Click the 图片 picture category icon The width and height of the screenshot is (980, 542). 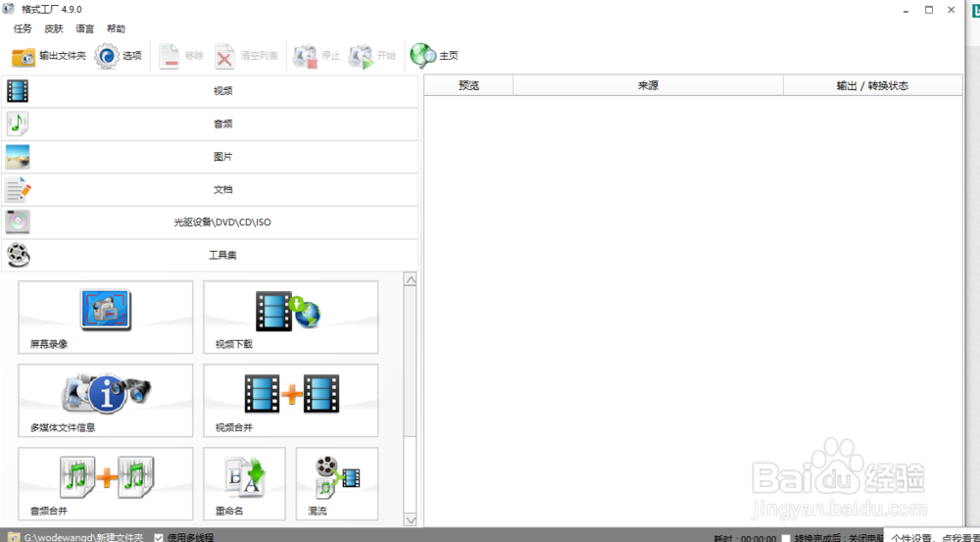[x=18, y=157]
